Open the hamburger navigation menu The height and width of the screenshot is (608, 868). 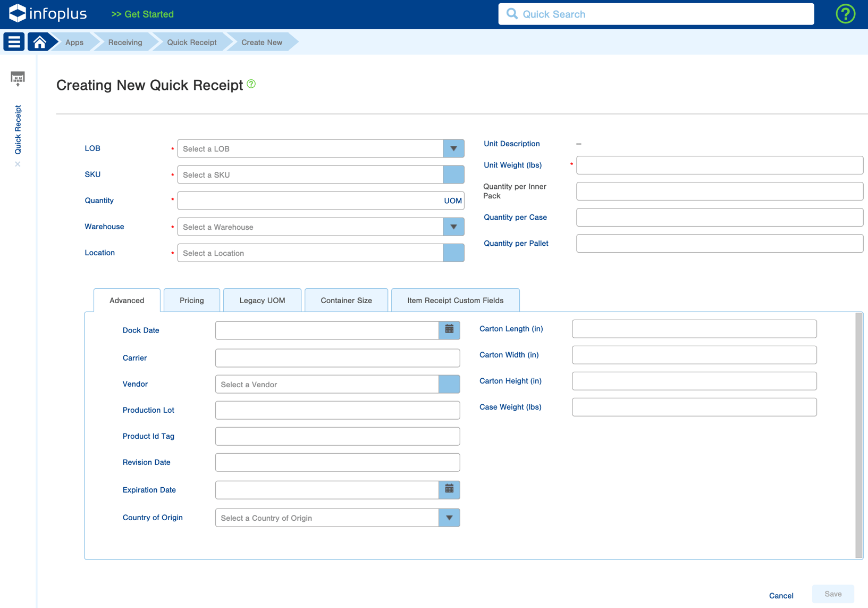coord(13,41)
